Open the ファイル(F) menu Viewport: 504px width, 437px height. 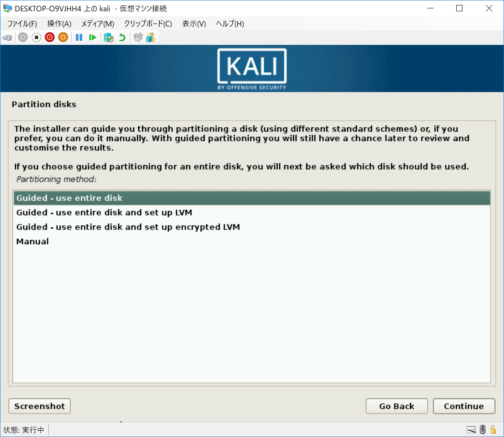tap(22, 24)
